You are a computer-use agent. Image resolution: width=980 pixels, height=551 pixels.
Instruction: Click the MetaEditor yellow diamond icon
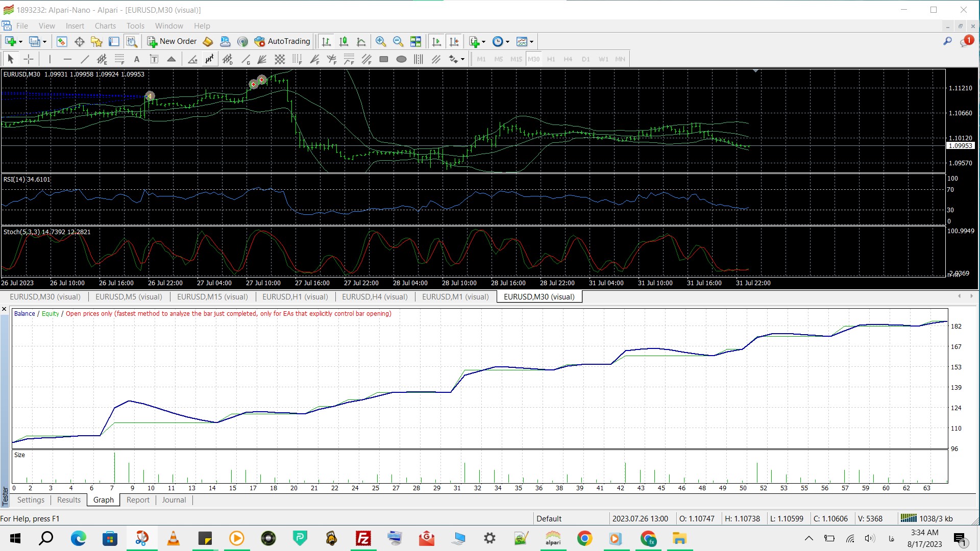208,41
